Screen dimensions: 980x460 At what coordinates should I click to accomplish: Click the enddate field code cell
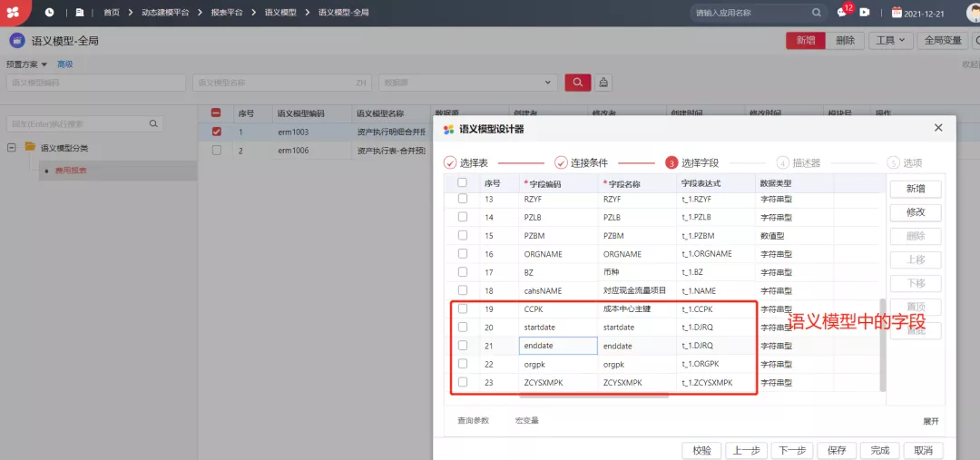click(x=558, y=346)
